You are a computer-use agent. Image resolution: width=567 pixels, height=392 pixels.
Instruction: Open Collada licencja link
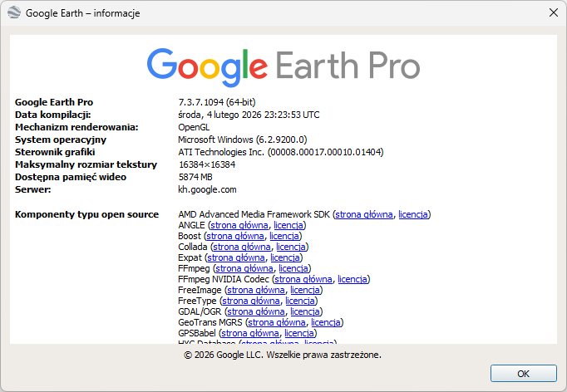click(291, 247)
